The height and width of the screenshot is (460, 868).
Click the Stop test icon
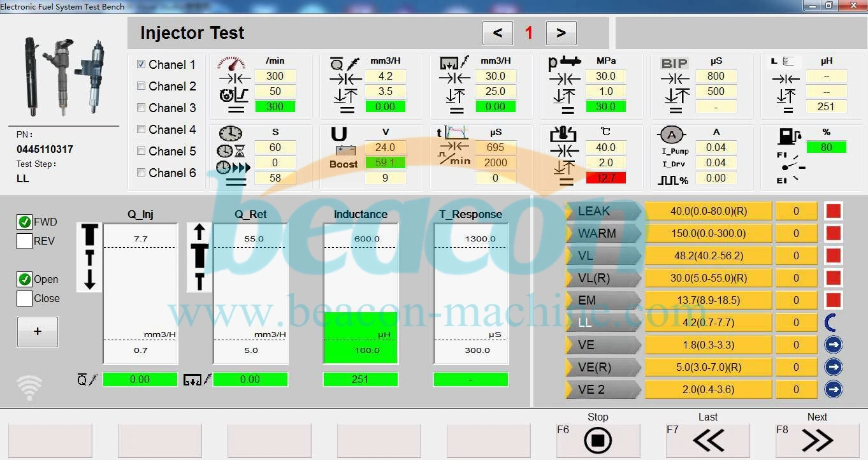(598, 440)
